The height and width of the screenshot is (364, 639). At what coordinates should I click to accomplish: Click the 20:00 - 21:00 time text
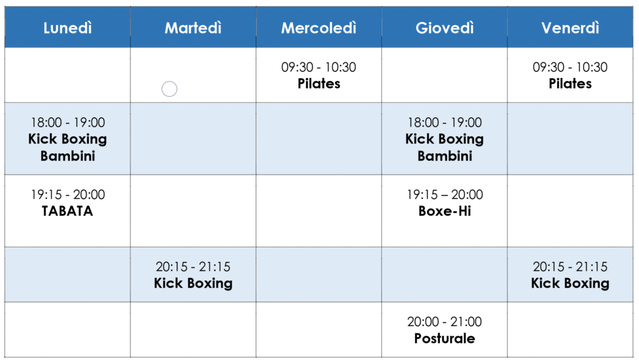click(x=444, y=322)
